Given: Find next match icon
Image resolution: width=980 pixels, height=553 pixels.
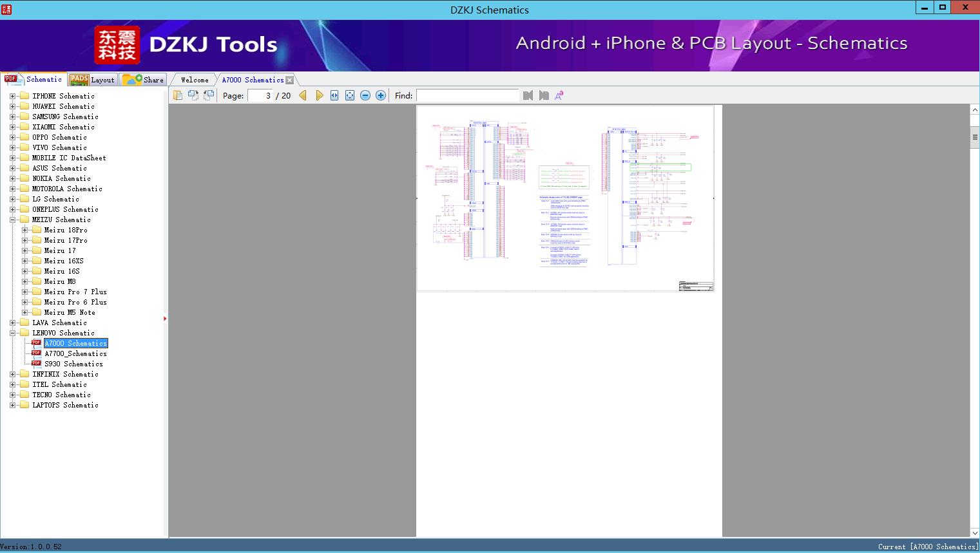Looking at the screenshot, I should pos(544,95).
